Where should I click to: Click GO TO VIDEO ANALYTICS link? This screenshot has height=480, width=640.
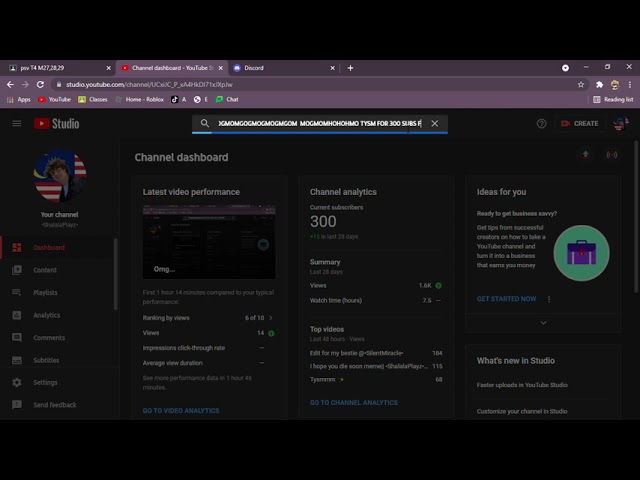pyautogui.click(x=181, y=411)
